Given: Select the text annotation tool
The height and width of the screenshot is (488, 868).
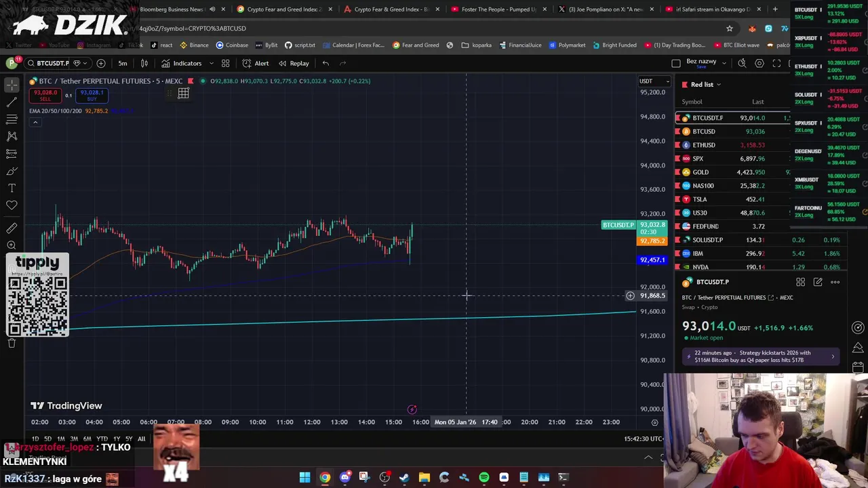Looking at the screenshot, I should pos(12,188).
